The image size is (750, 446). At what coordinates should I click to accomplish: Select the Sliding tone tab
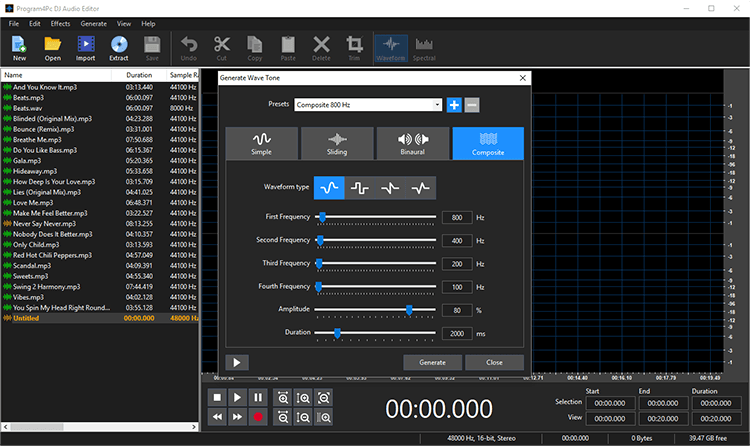[337, 144]
